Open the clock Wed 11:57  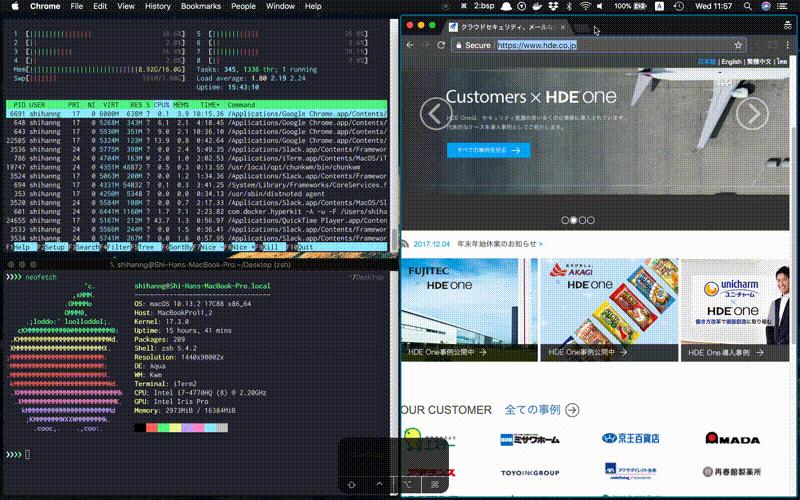tap(713, 6)
